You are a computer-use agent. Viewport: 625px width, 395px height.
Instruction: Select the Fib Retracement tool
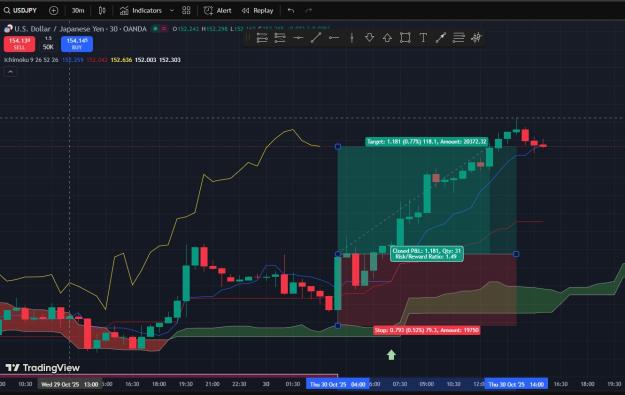(459, 38)
